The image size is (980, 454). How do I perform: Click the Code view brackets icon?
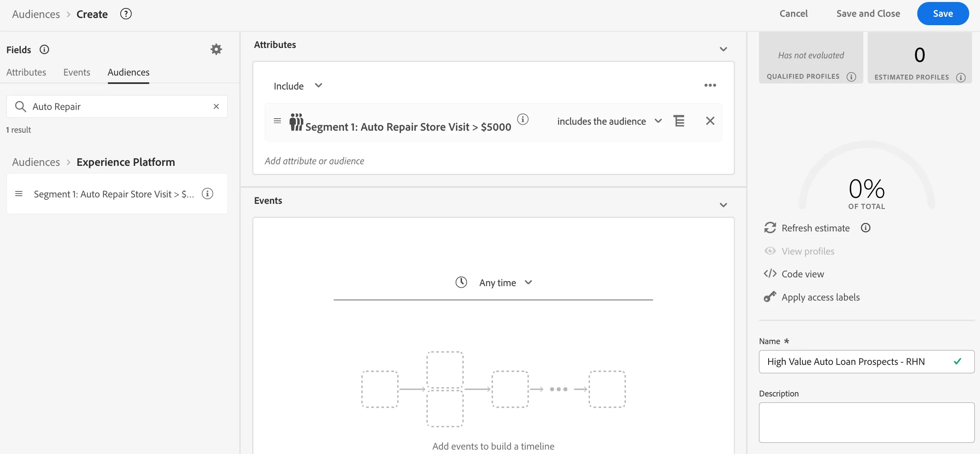(770, 274)
